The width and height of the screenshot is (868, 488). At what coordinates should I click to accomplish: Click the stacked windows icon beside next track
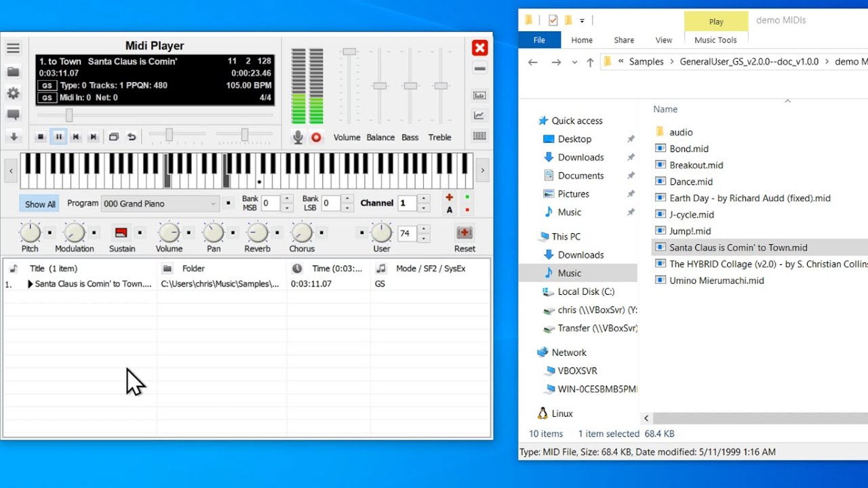114,137
